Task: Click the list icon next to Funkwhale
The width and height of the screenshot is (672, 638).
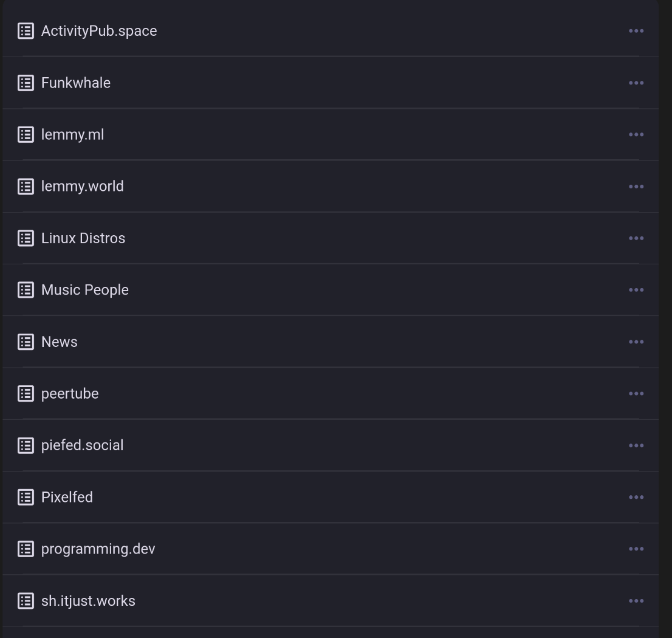Action: pyautogui.click(x=26, y=83)
